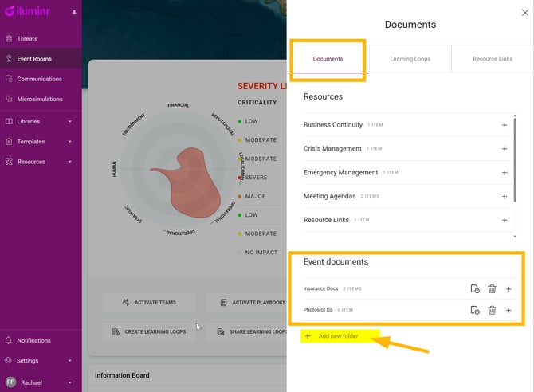534x392 pixels.
Task: Select Communications in the sidebar
Action: (39, 79)
